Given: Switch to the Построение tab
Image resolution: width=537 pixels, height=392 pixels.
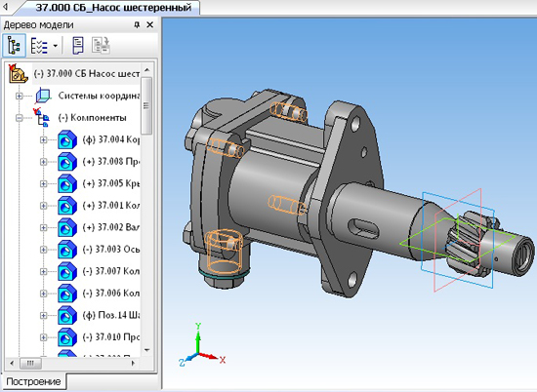Looking at the screenshot, I should pos(33,381).
